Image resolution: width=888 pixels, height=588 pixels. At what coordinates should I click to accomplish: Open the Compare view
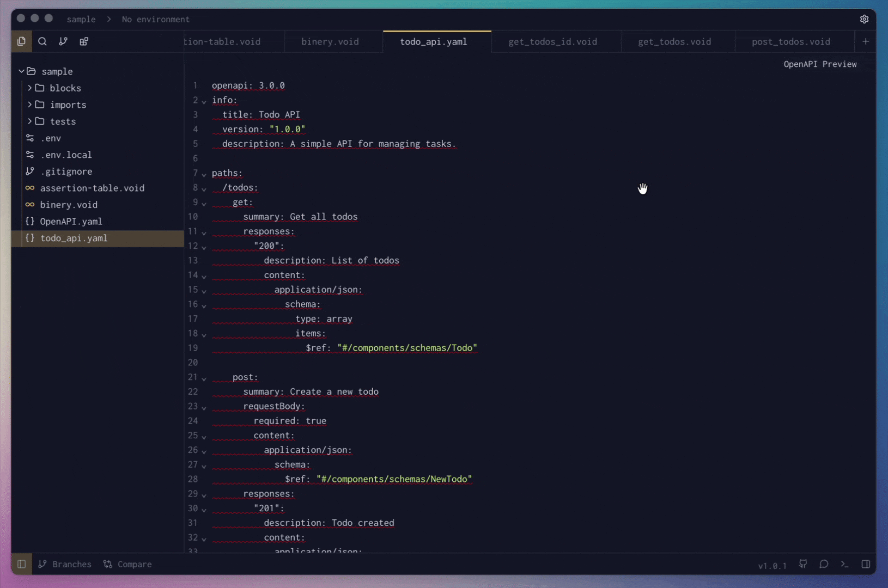pos(127,564)
